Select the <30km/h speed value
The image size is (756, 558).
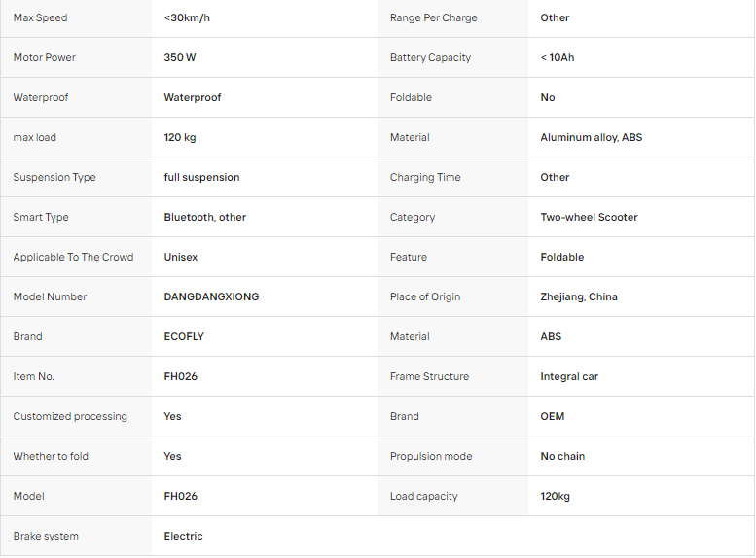187,17
